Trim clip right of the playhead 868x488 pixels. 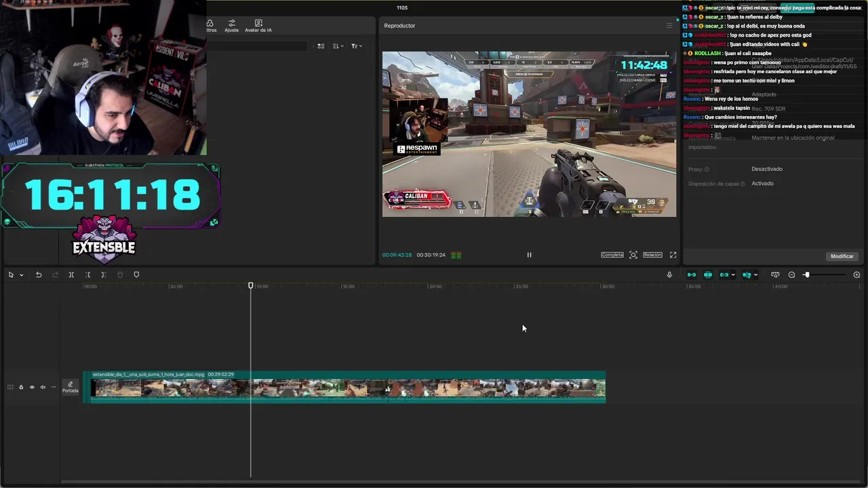pos(103,274)
